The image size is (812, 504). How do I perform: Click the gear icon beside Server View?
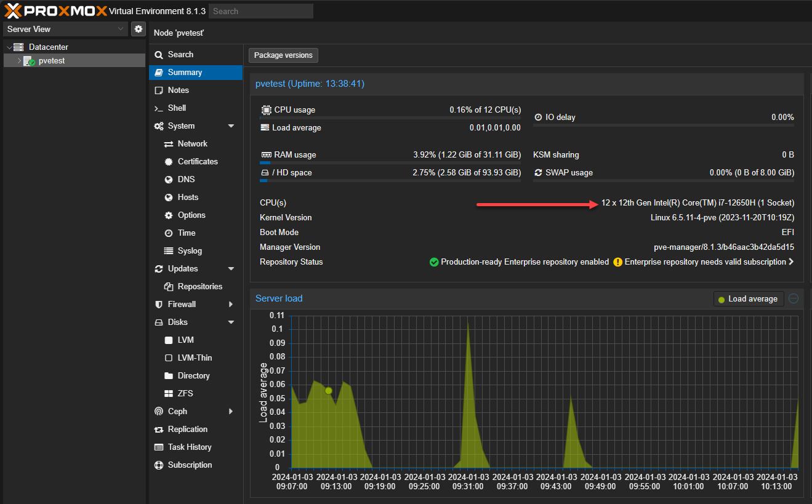138,29
